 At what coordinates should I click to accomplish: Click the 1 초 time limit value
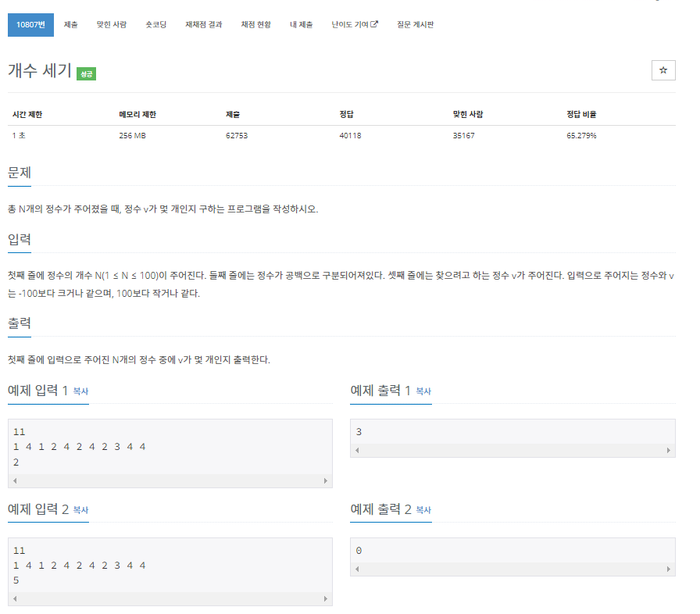(19, 136)
